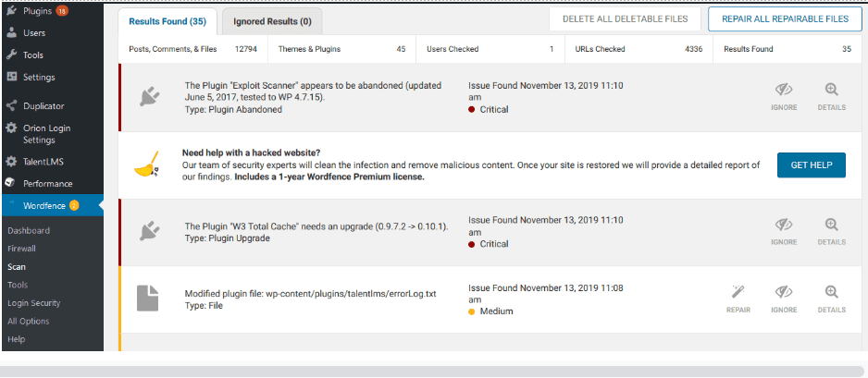Open Details for errorLog.txt issue
Screen dimensions: 868x378
[832, 299]
